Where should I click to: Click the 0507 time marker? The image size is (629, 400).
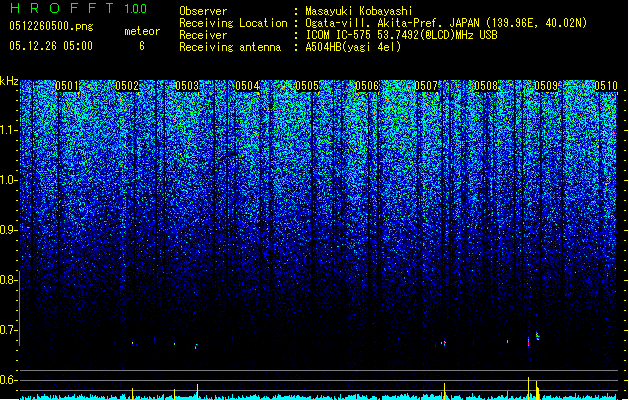point(426,86)
